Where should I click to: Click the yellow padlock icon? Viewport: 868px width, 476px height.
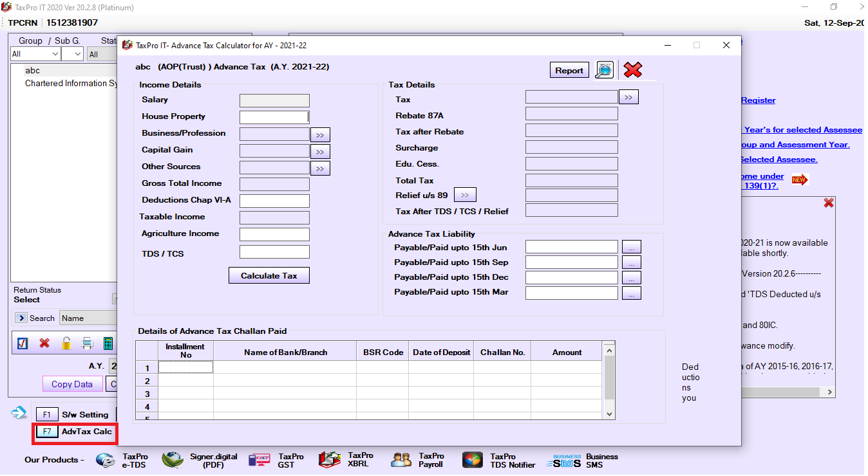tap(66, 343)
